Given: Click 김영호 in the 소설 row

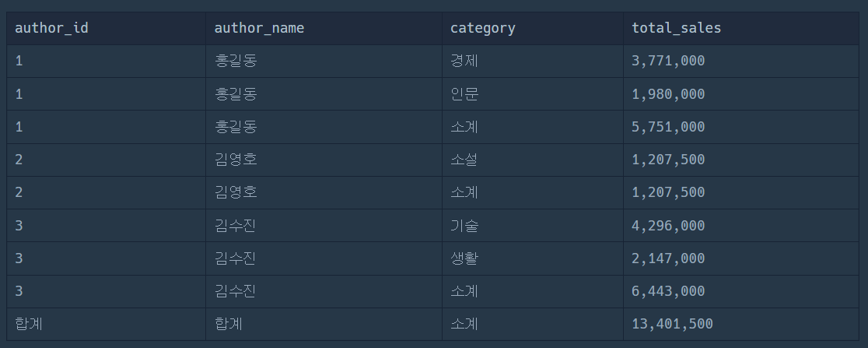Looking at the screenshot, I should 236,160.
